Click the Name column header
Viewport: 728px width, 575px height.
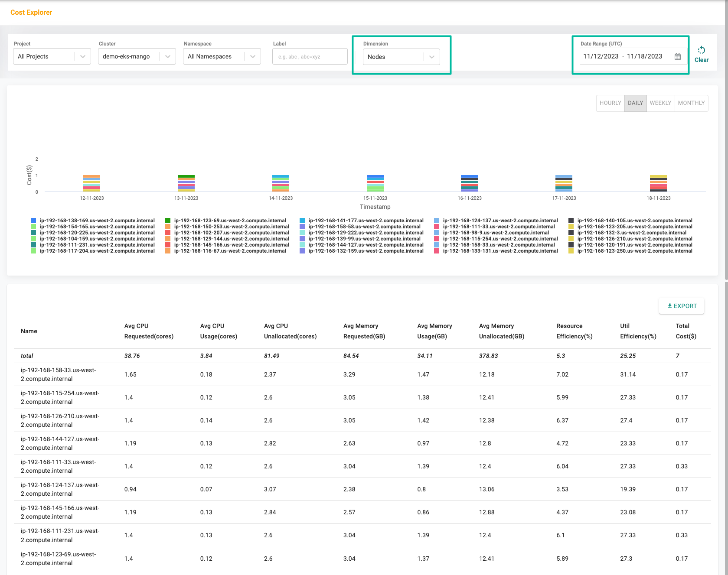[29, 331]
